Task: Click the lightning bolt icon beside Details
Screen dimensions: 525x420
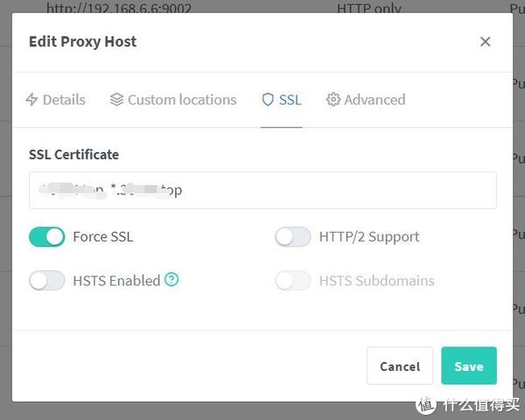Action: pos(32,100)
